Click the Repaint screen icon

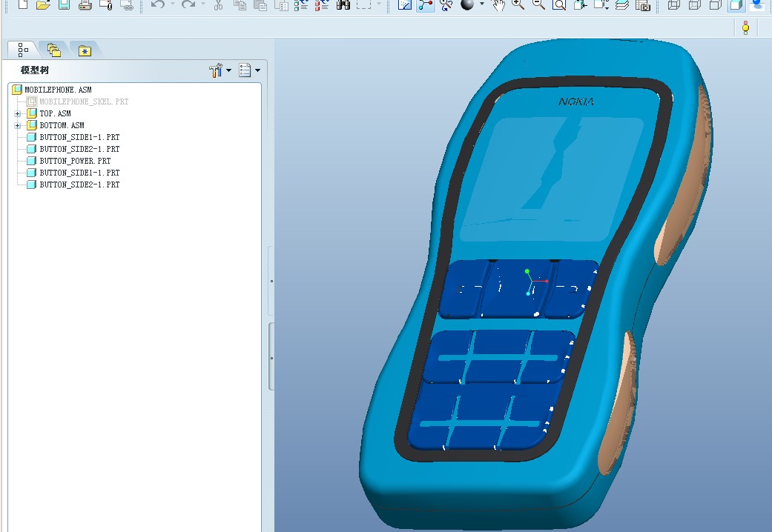405,5
